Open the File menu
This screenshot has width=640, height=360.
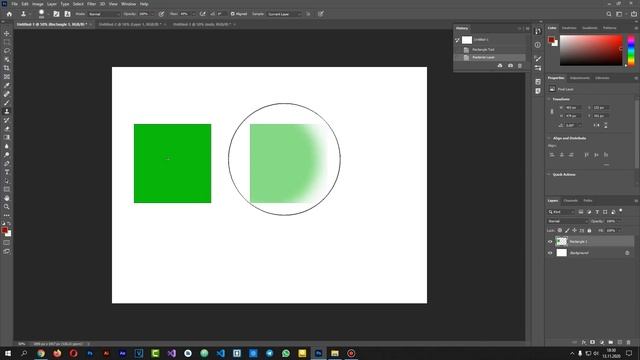14,4
